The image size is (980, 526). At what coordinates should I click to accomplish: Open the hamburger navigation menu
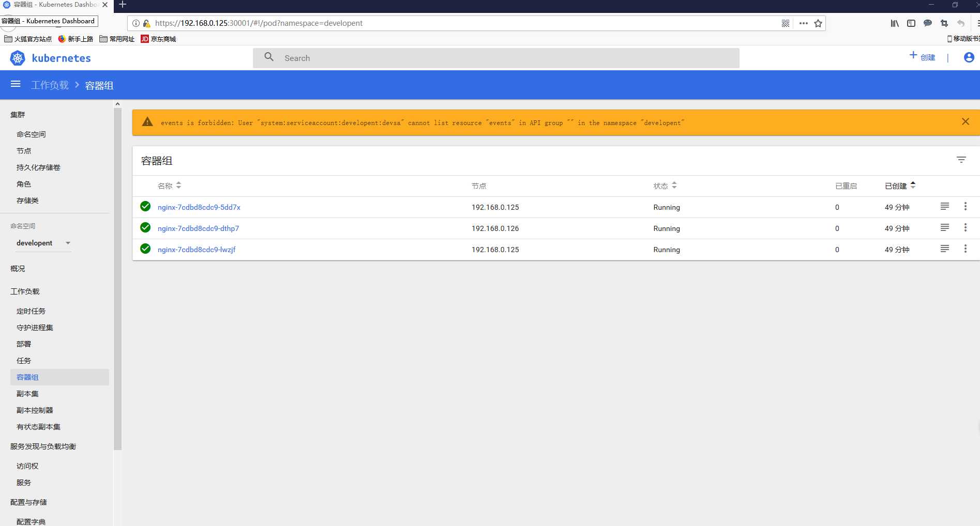(x=16, y=84)
